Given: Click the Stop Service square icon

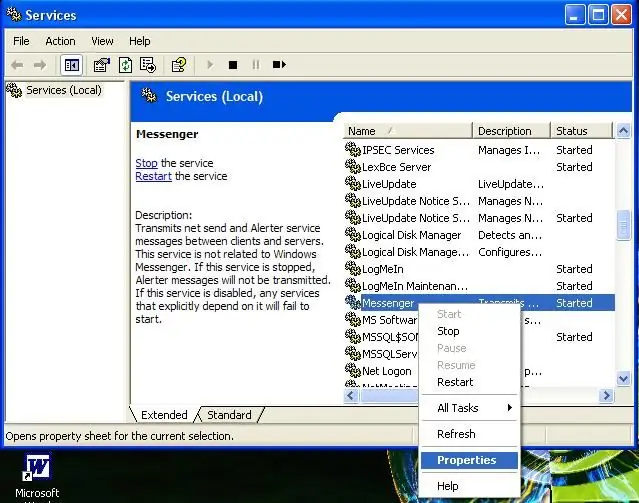Looking at the screenshot, I should pyautogui.click(x=233, y=65).
